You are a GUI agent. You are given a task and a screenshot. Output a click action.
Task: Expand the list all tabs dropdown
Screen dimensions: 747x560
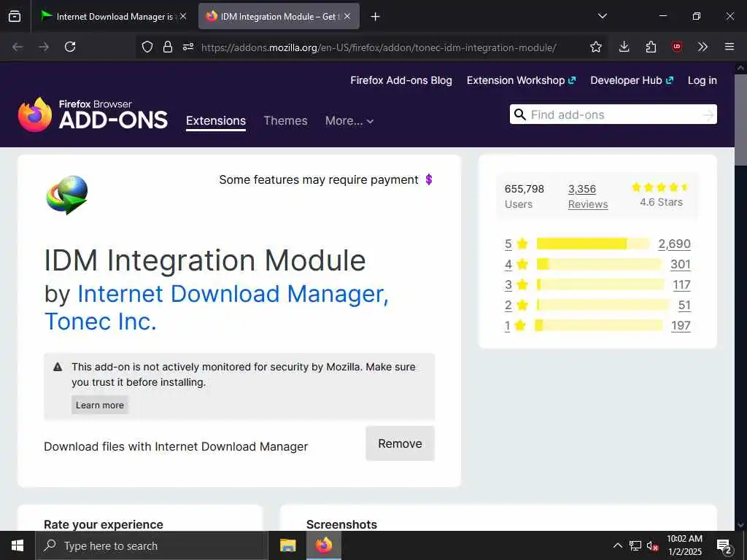pos(602,16)
